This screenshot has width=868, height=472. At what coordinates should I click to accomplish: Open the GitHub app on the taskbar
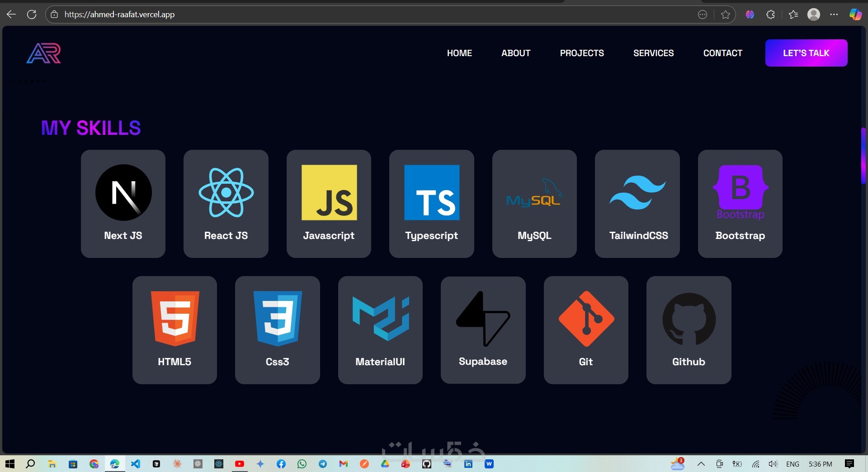pyautogui.click(x=427, y=464)
